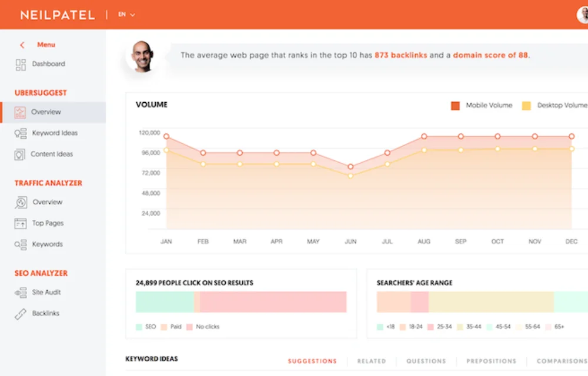588x376 pixels.
Task: Click the domain score of 88 link
Action: point(492,55)
